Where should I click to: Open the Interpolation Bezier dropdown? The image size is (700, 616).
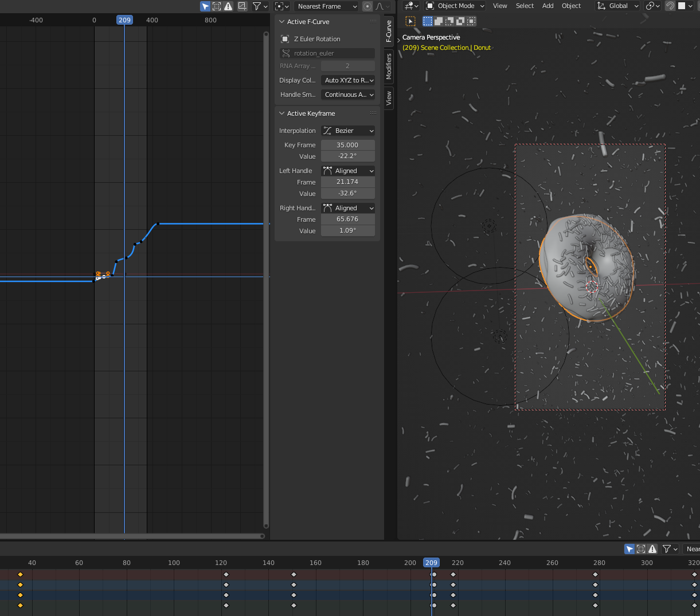coord(348,131)
